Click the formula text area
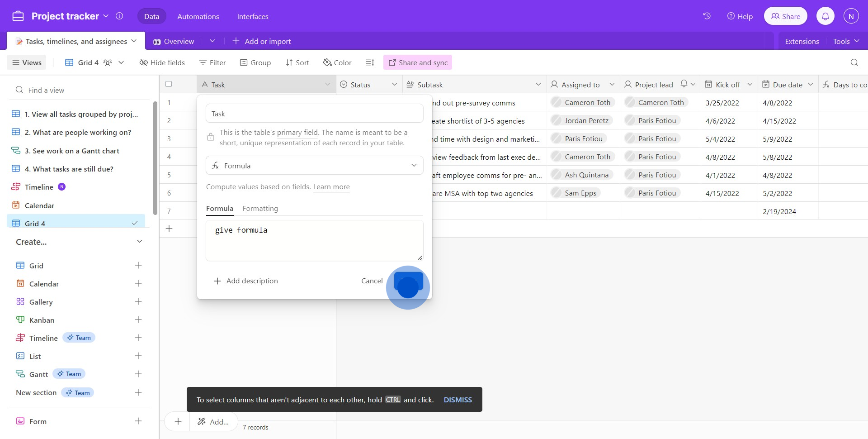The height and width of the screenshot is (439, 868). [x=314, y=240]
